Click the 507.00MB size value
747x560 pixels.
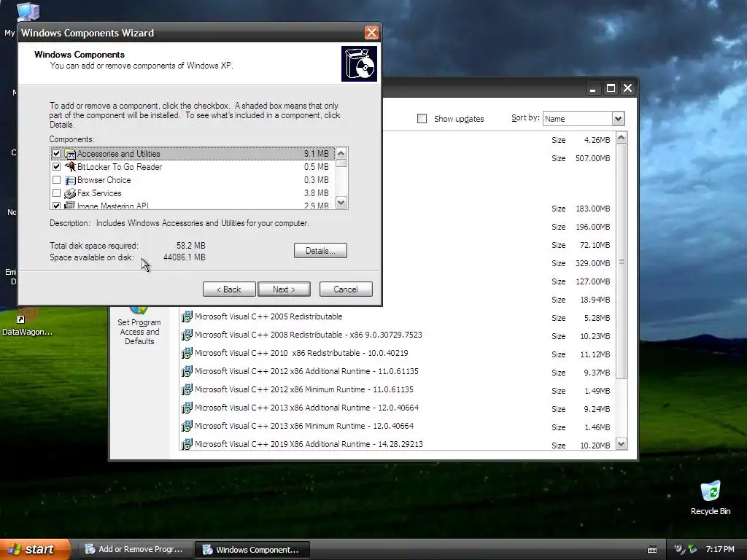click(592, 158)
